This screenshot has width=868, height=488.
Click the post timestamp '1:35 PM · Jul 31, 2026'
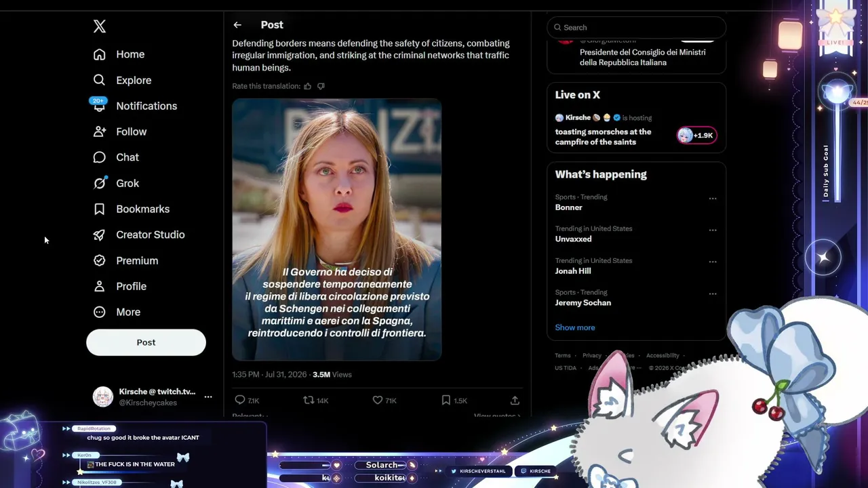coord(269,374)
